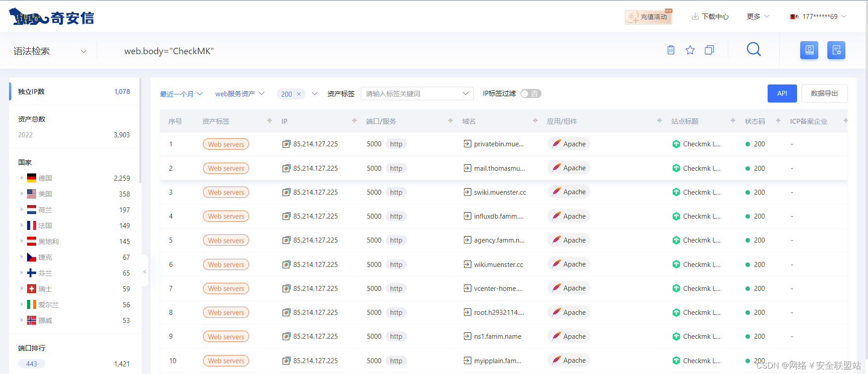868x374 pixels.
Task: Open the 最近一个月 time range dropdown
Action: (x=181, y=94)
